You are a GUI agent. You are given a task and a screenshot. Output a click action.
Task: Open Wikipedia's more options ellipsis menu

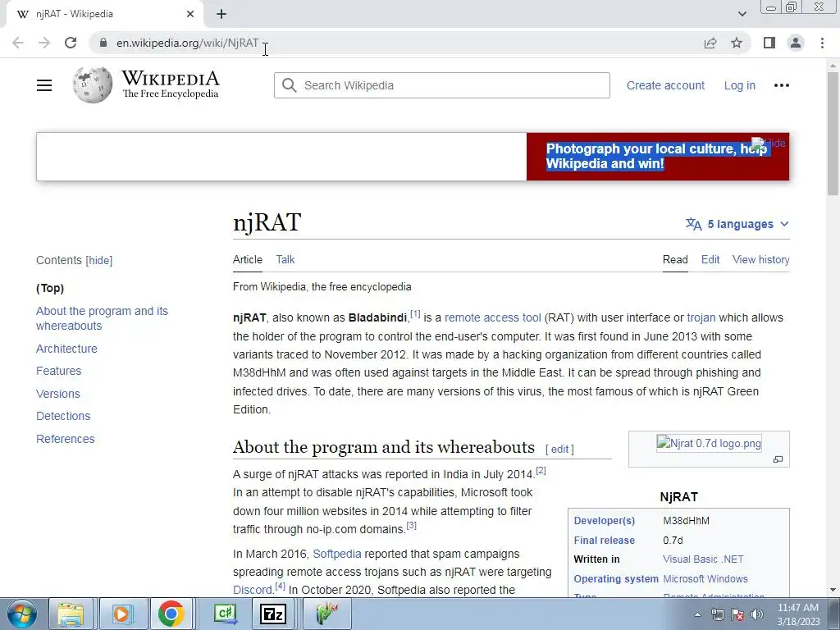(782, 85)
